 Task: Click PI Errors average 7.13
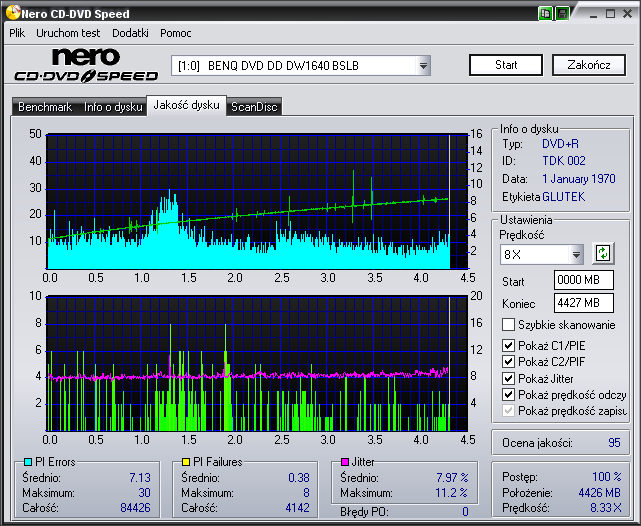click(140, 477)
